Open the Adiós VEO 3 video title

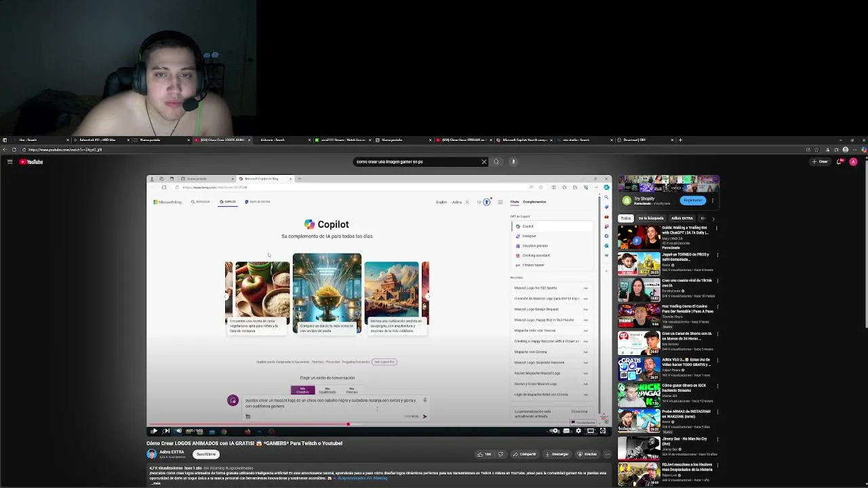[x=686, y=362]
